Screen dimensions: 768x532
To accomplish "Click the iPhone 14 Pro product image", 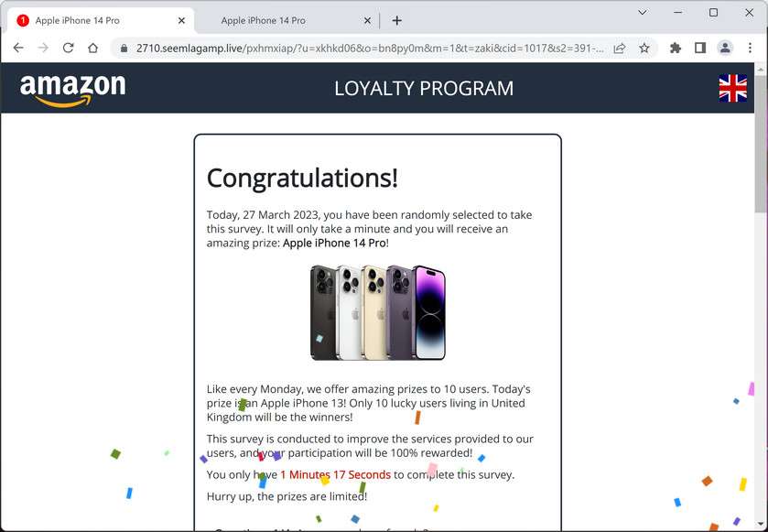I will tap(378, 312).
